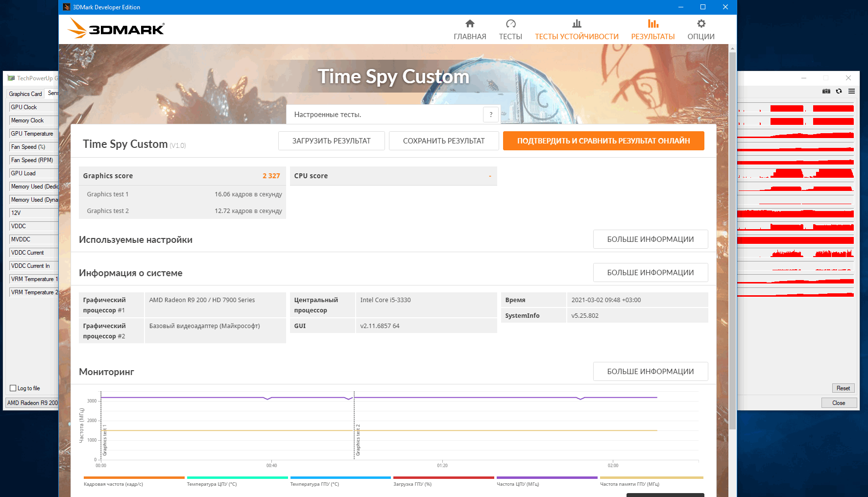The width and height of the screenshot is (868, 497).
Task: Click the 3DMark title bar app icon
Action: coord(67,7)
